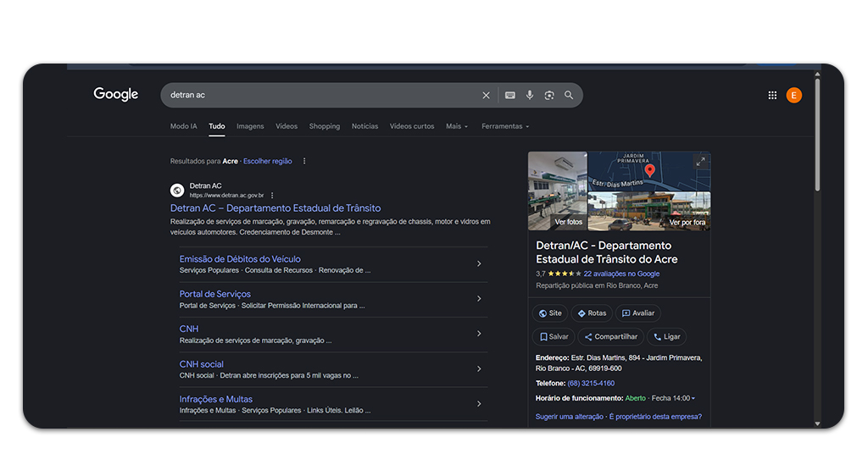Expand opening hours next to Fecha 14:00
Viewport: 868px width, 454px height.
(x=693, y=398)
